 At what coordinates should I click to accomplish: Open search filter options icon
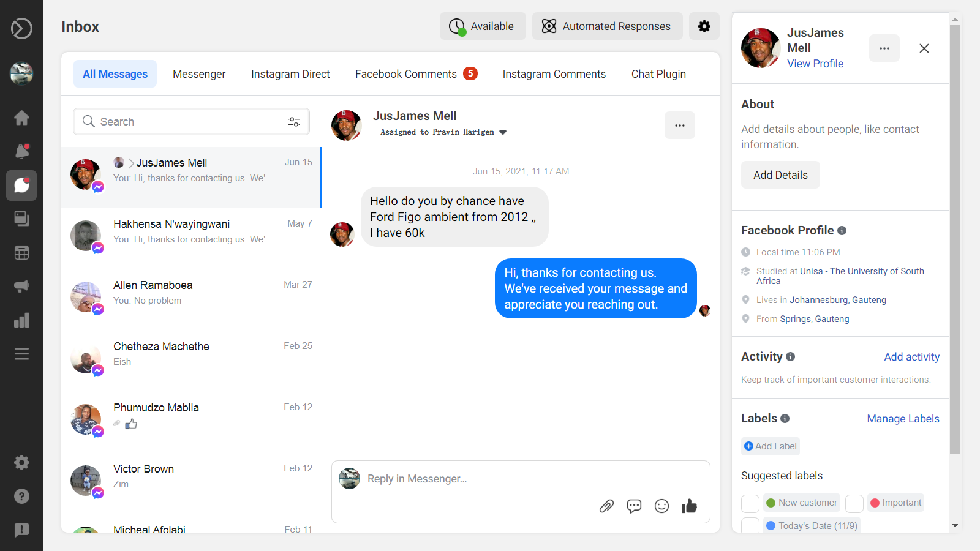(x=294, y=122)
